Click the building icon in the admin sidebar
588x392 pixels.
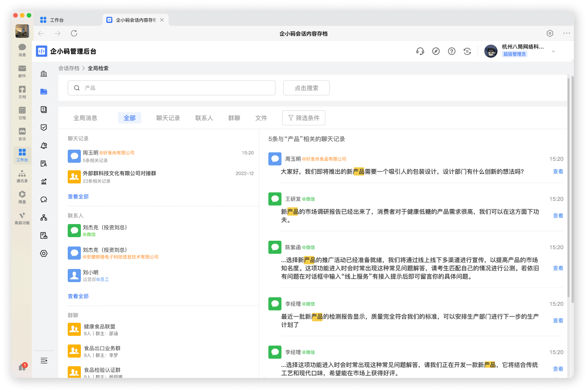click(x=44, y=74)
